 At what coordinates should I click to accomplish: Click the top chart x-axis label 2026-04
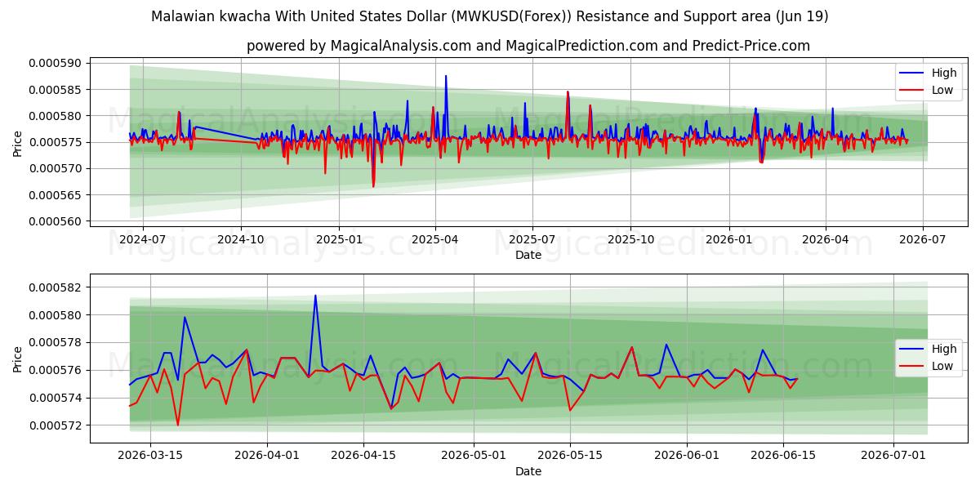click(x=824, y=240)
